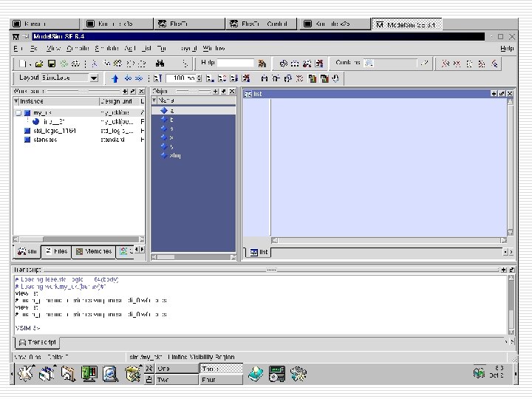Click the Contains filter input field
Screen dimensions: 532x399
pyautogui.click(x=390, y=63)
